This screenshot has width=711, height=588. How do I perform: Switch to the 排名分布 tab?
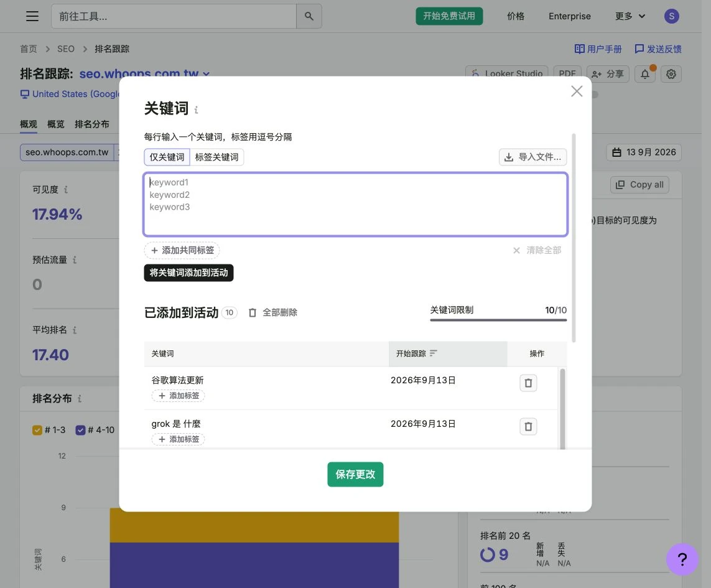coord(92,124)
